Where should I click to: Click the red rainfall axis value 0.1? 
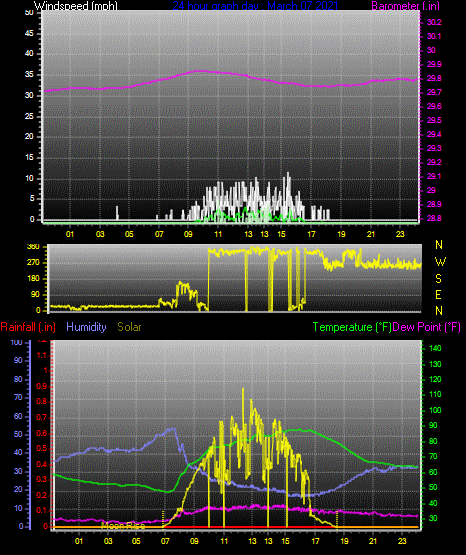(x=42, y=511)
